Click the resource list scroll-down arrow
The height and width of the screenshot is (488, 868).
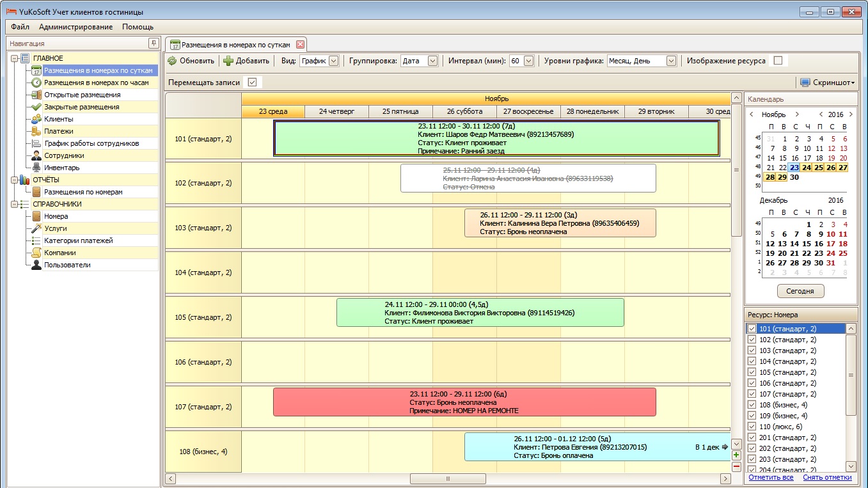point(851,466)
